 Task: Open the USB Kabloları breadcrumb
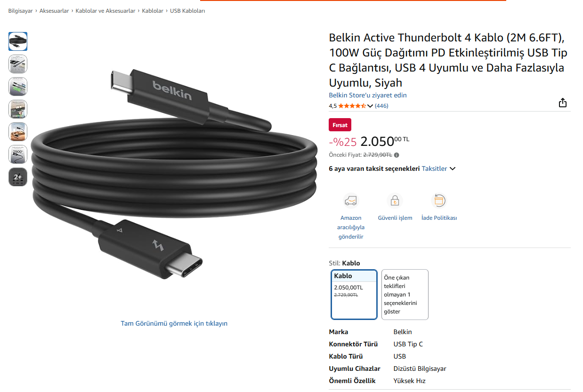tap(187, 11)
